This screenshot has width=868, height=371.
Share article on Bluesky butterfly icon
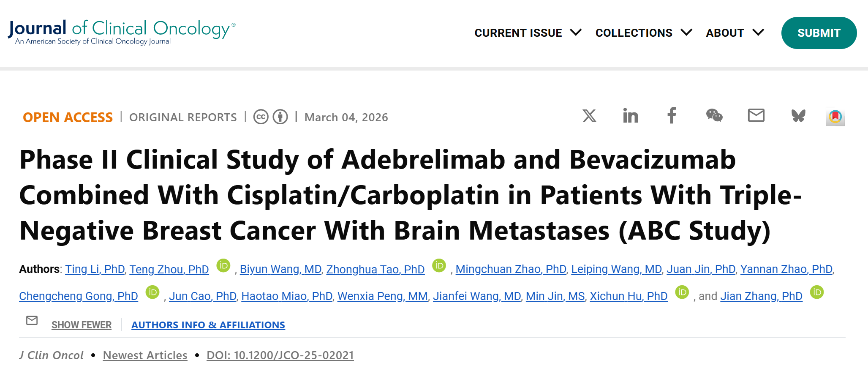[x=798, y=116]
